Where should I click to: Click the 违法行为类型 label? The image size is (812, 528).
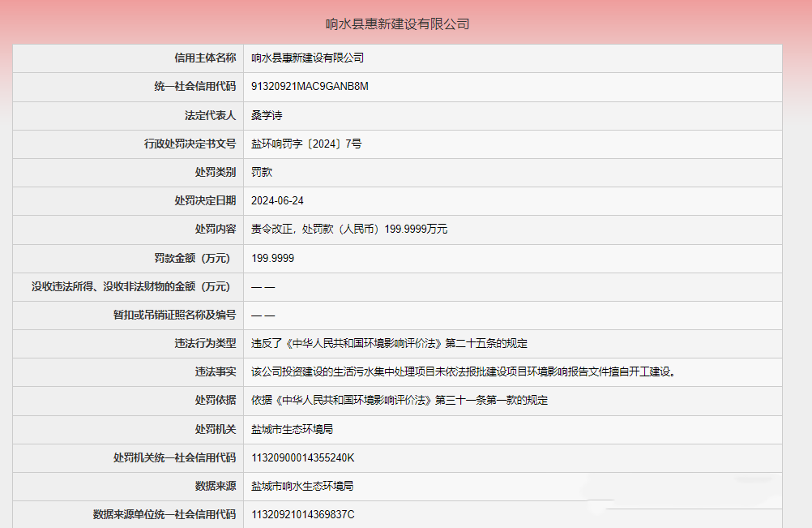pos(205,343)
